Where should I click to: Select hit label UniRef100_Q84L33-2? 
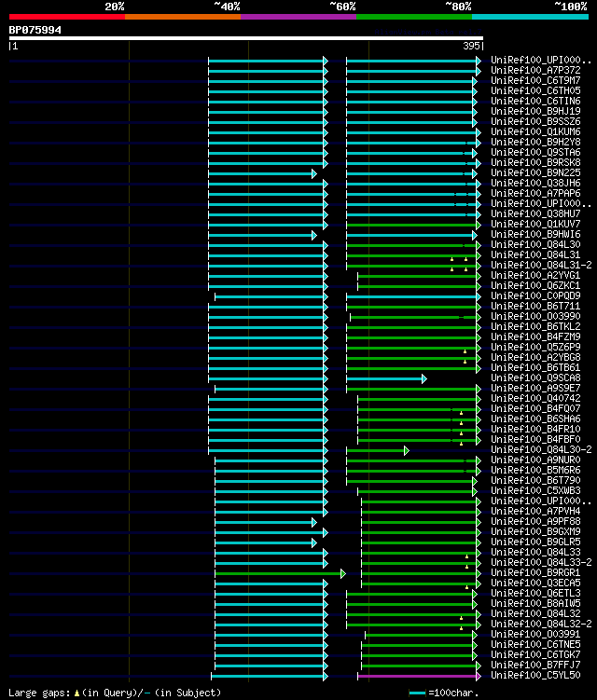point(541,563)
